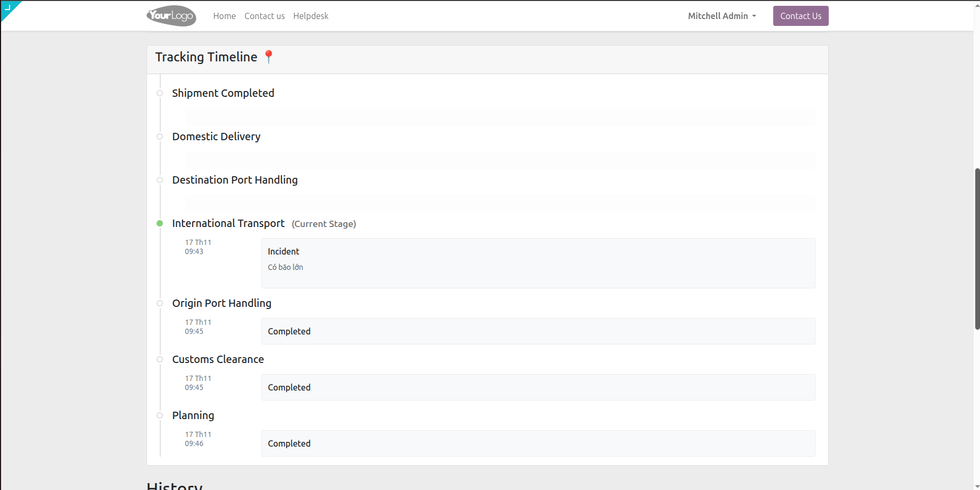980x490 pixels.
Task: Follow the Contact us navigation link
Action: coord(264,16)
